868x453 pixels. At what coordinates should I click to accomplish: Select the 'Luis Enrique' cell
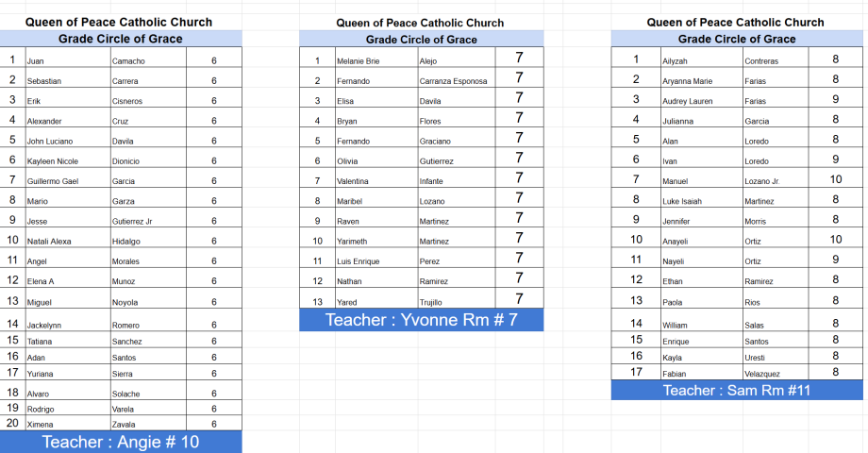click(375, 260)
